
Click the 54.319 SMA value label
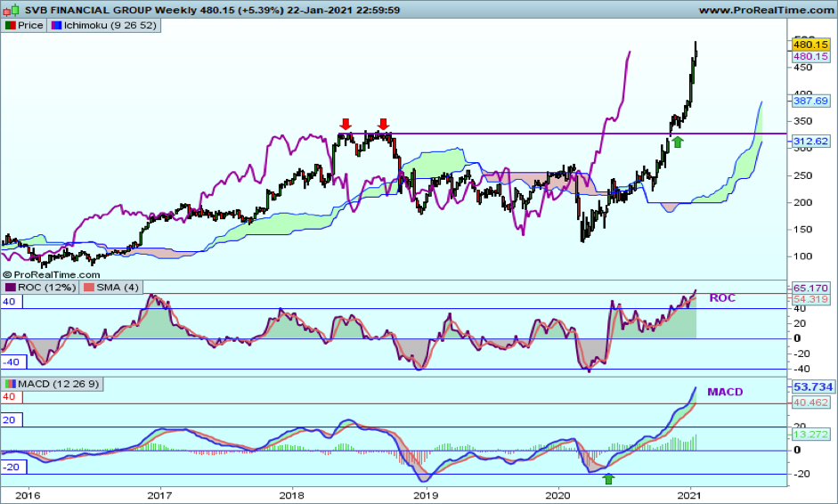pos(810,299)
